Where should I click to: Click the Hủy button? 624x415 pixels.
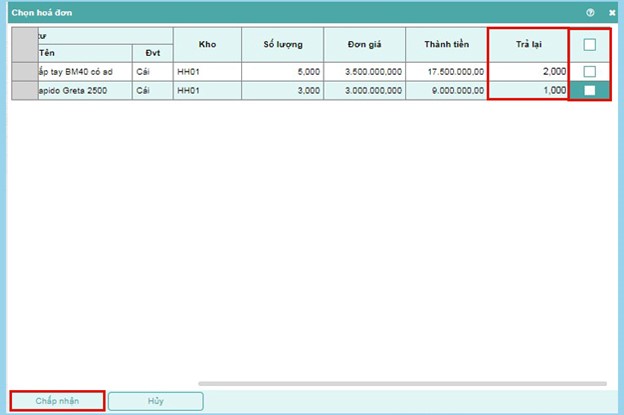[x=155, y=401]
